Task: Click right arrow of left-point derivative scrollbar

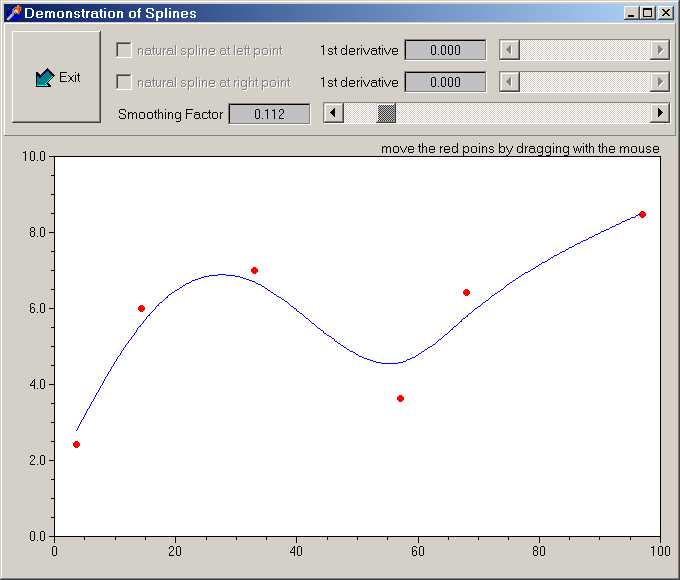Action: tap(659, 50)
